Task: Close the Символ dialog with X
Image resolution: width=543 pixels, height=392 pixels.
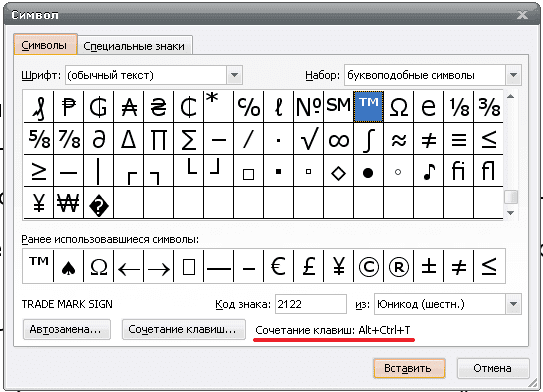Action: pyautogui.click(x=522, y=15)
